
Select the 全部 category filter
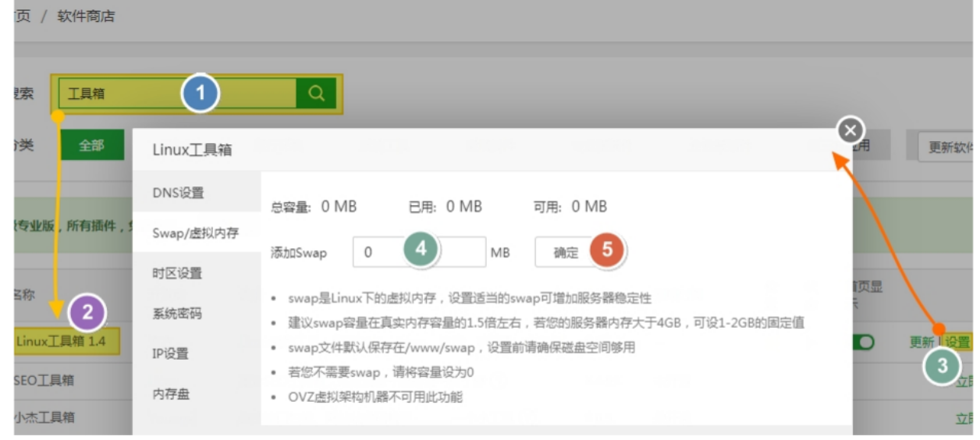(91, 145)
